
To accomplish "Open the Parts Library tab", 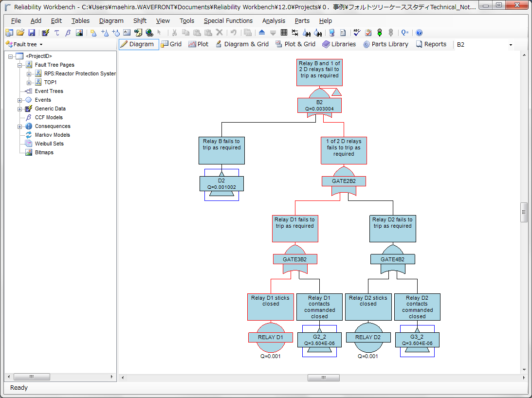I will [x=386, y=44].
